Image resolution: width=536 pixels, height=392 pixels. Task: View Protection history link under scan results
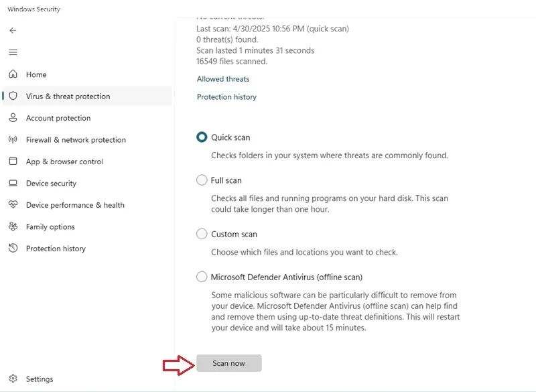[226, 96]
